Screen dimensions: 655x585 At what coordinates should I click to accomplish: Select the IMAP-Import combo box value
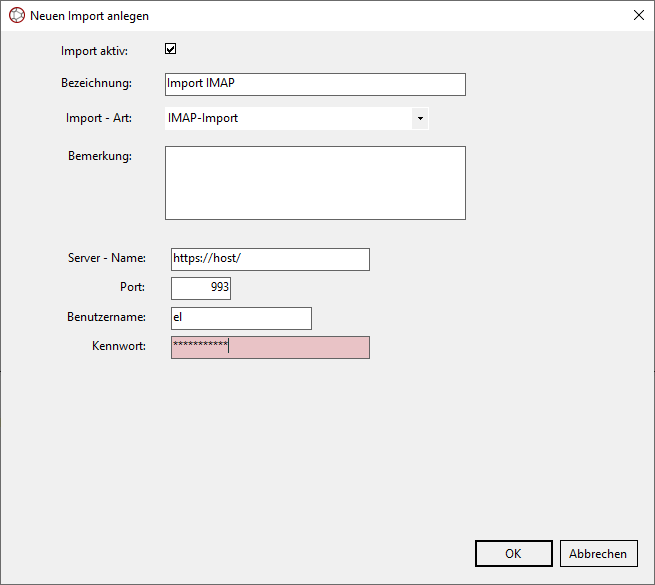click(288, 119)
